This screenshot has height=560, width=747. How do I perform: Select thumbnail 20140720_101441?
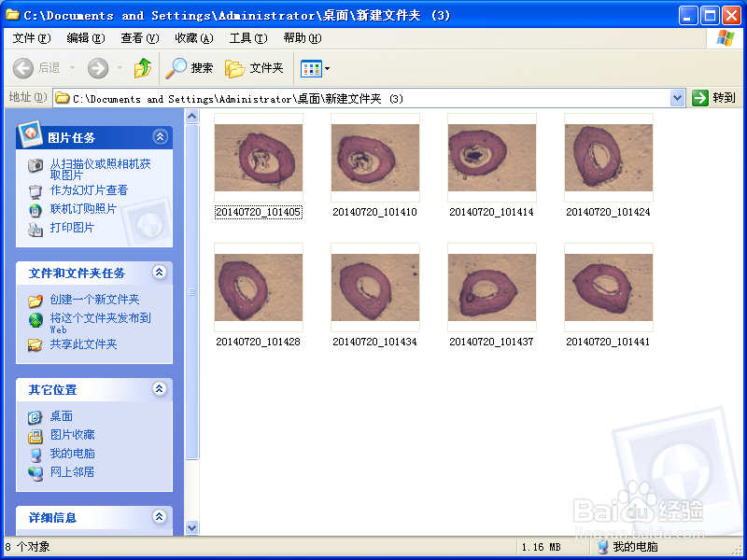(609, 287)
